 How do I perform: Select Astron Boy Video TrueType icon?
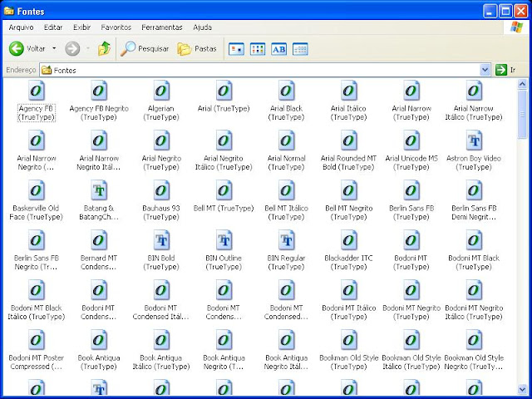click(x=474, y=140)
